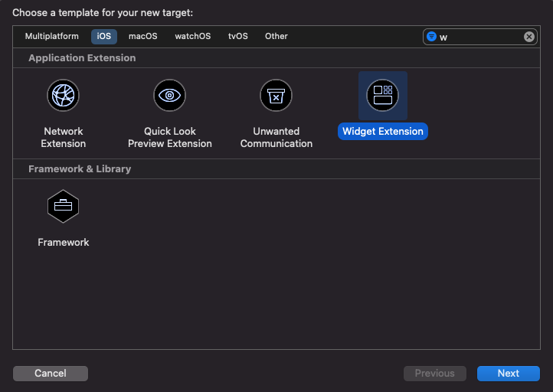Screen dimensions: 553x392
Task: Select the iOS platform tab
Action: pos(103,36)
